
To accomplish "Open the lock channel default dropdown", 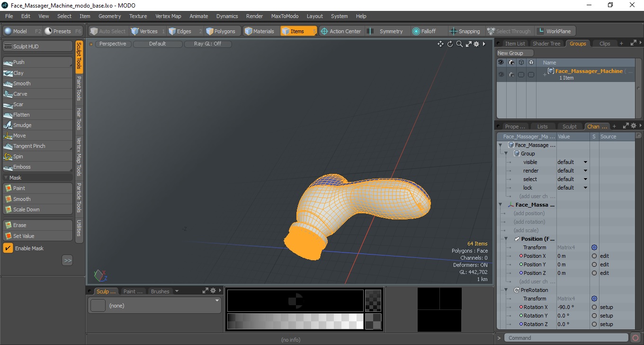I will 572,188.
